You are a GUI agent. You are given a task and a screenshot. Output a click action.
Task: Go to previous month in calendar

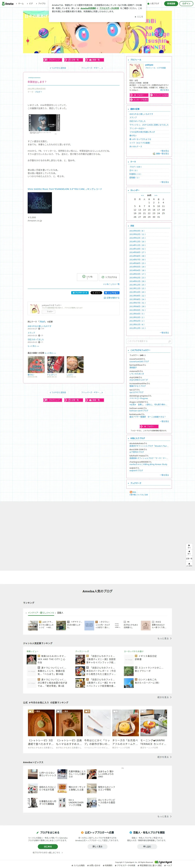point(142,195)
